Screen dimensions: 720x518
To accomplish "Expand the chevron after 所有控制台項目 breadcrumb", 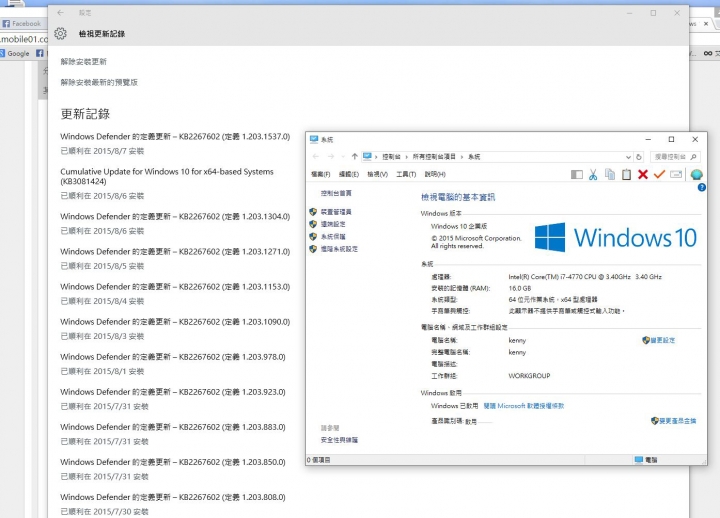I will tap(462, 157).
